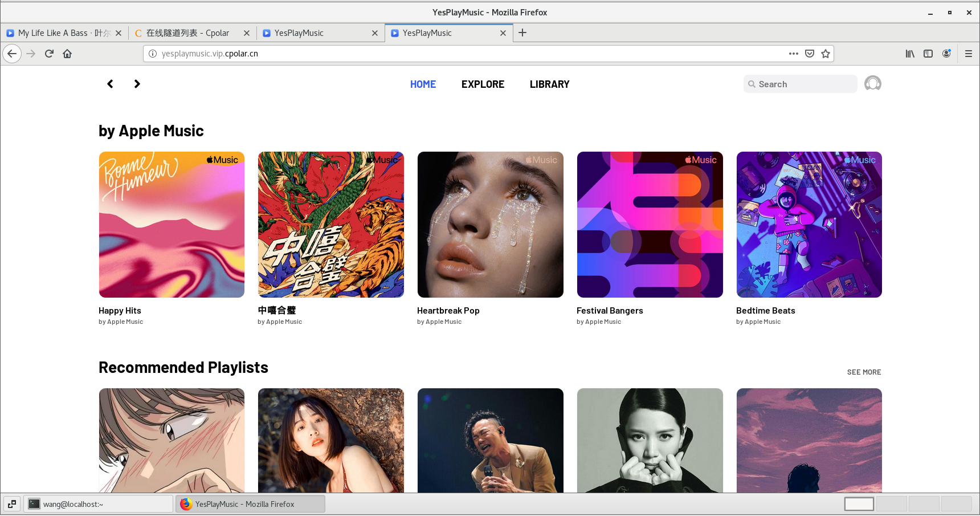Viewport: 980px width, 516px height.
Task: Go back with the Firefox back arrow
Action: coord(12,54)
